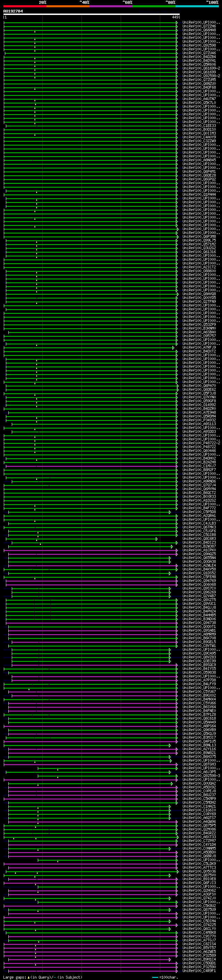Click the purple ~60% legend color bar
This screenshot has height=980, width=222.
[111, 6]
